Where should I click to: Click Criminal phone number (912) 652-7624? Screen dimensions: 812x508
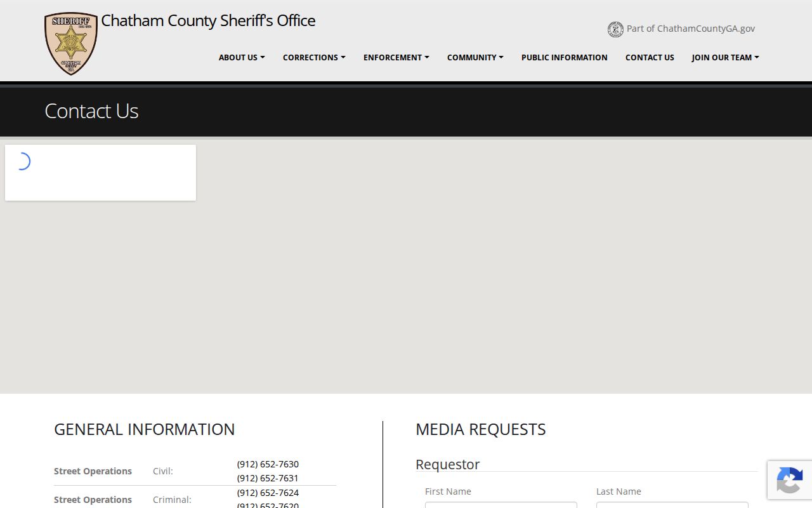(268, 493)
